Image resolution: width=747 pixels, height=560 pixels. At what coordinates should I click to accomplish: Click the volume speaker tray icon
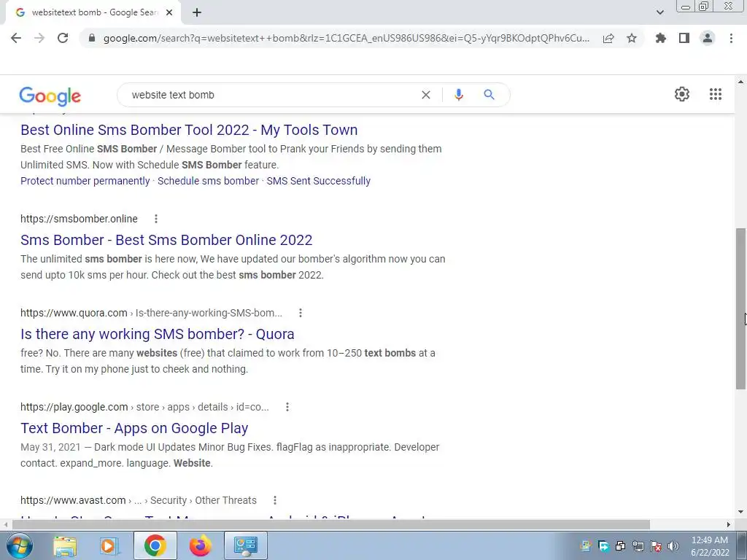pyautogui.click(x=673, y=546)
